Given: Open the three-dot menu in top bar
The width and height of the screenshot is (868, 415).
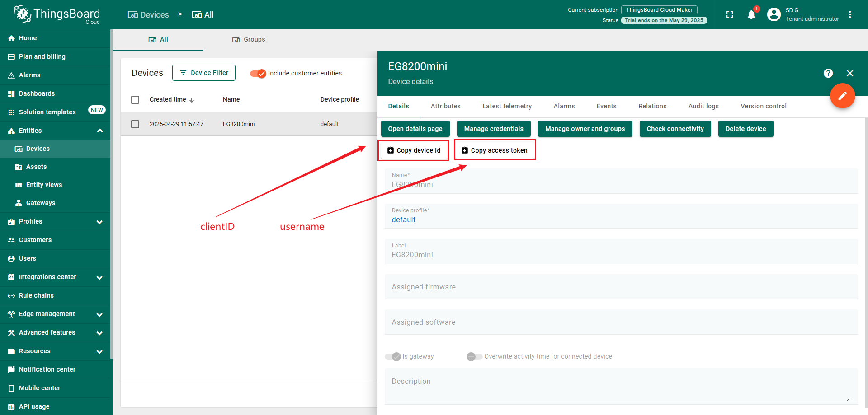Looking at the screenshot, I should [850, 15].
